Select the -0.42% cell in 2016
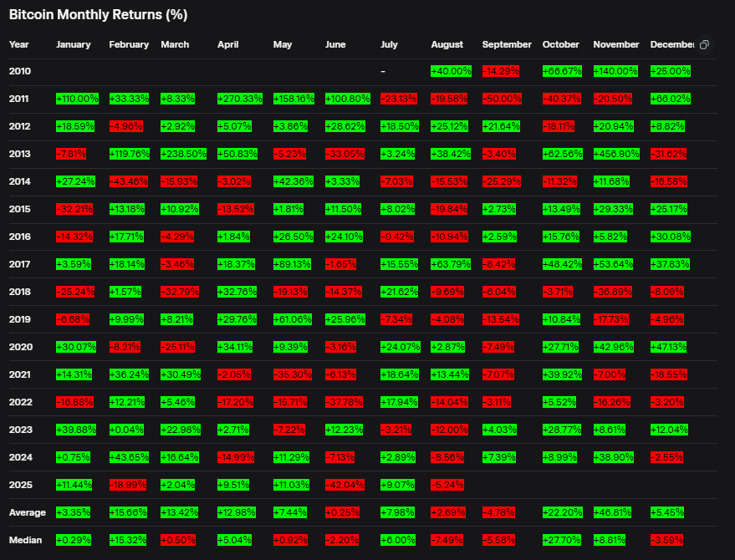 [397, 237]
